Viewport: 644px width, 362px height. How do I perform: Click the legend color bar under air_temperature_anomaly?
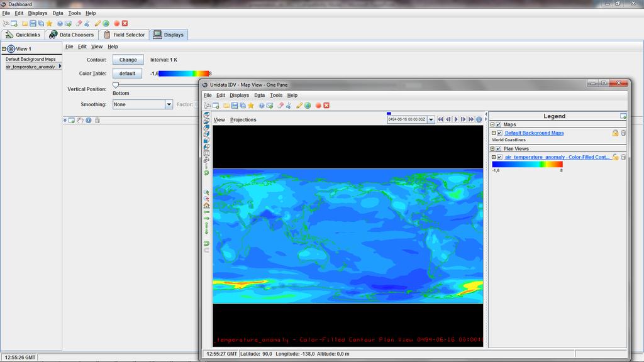(528, 164)
